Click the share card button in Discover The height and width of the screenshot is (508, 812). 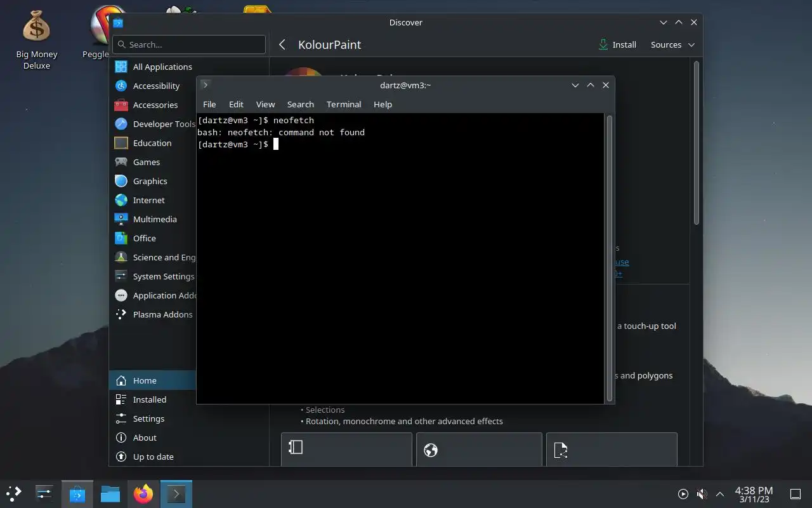(612, 450)
